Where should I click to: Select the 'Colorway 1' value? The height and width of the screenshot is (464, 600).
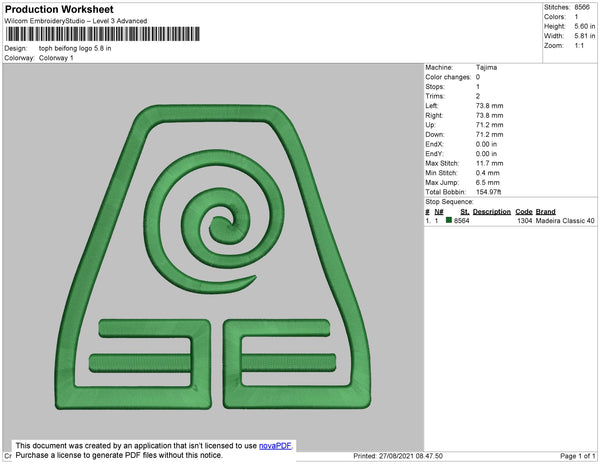56,58
